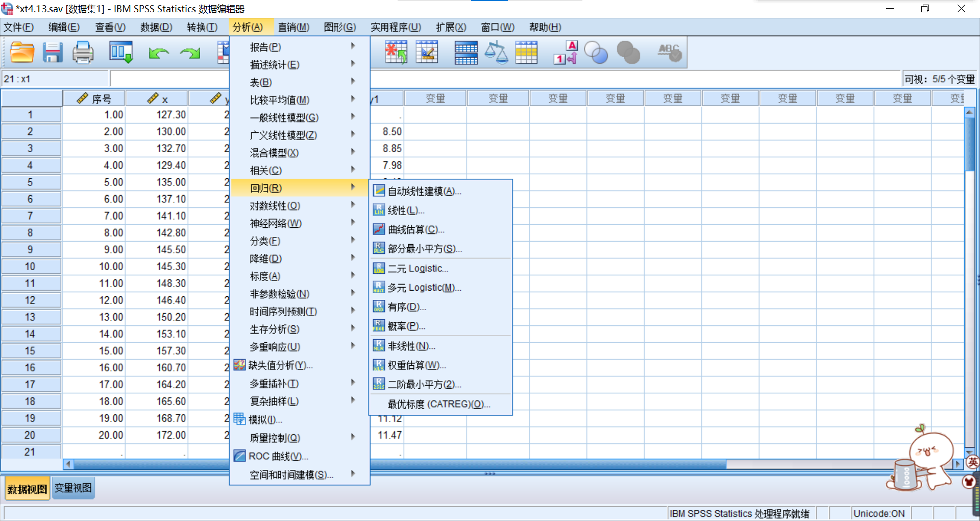Click the Insert Variable toolbar icon
The width and height of the screenshot is (980, 521).
click(427, 52)
